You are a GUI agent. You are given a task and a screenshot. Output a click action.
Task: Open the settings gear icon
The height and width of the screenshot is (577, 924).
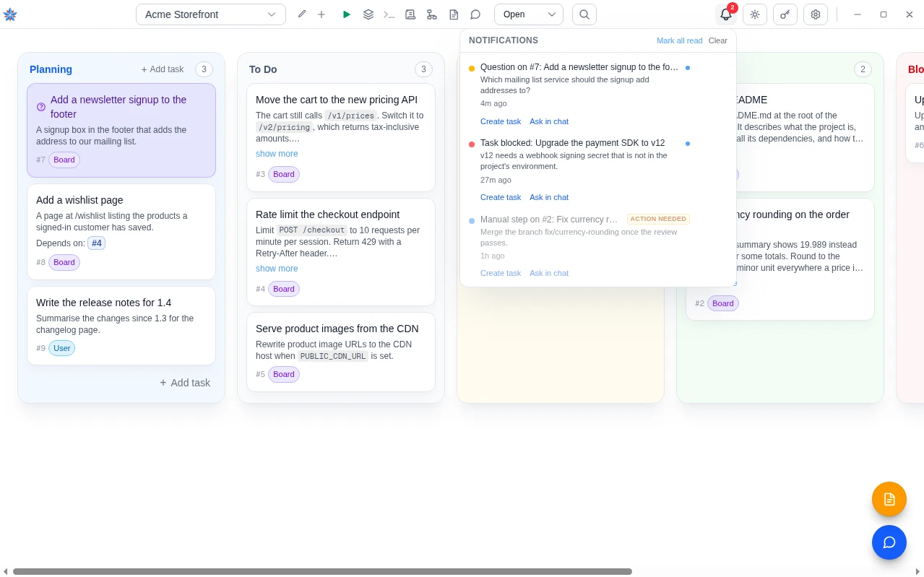tap(816, 14)
